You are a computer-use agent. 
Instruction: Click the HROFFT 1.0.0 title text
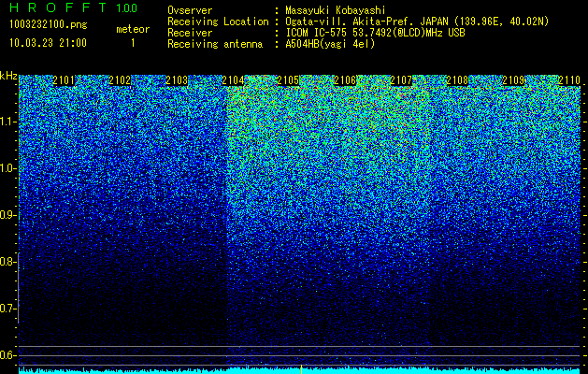pos(74,7)
